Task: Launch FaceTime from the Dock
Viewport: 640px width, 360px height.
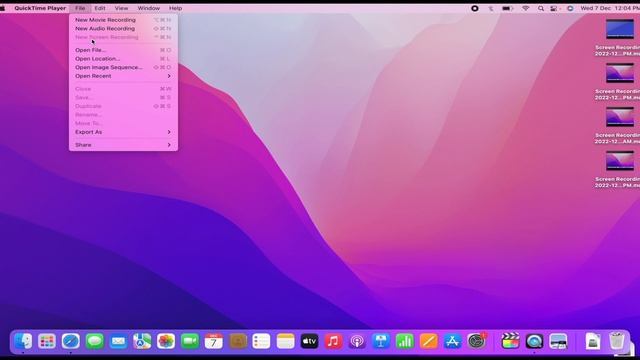Action: pos(190,341)
